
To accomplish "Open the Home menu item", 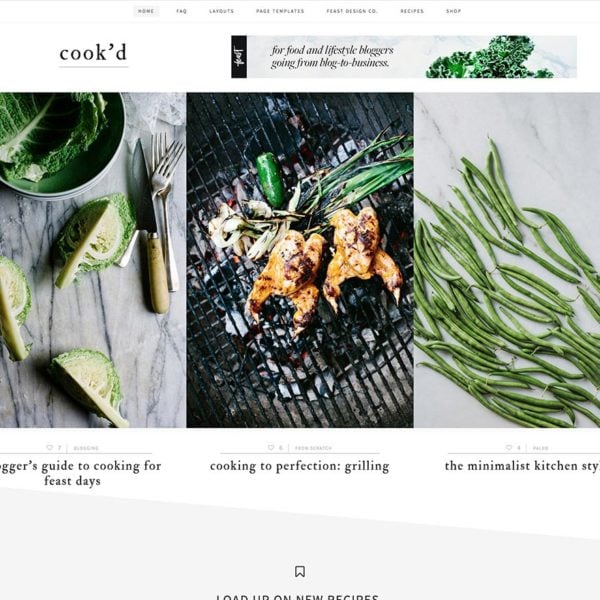I will [x=146, y=11].
